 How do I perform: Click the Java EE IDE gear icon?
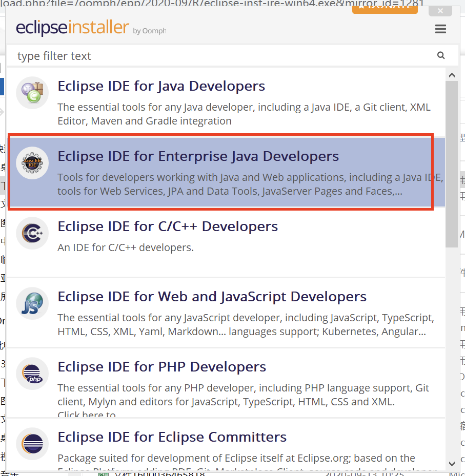(32, 163)
